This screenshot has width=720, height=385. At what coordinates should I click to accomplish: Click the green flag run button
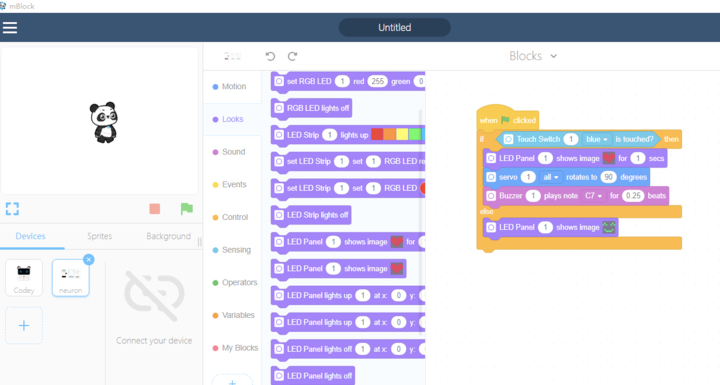pyautogui.click(x=187, y=209)
